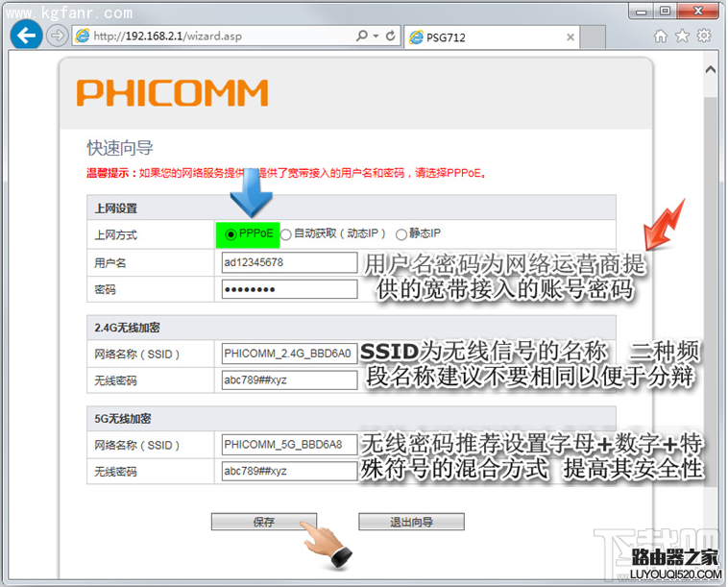Click the 保存 button

[264, 522]
